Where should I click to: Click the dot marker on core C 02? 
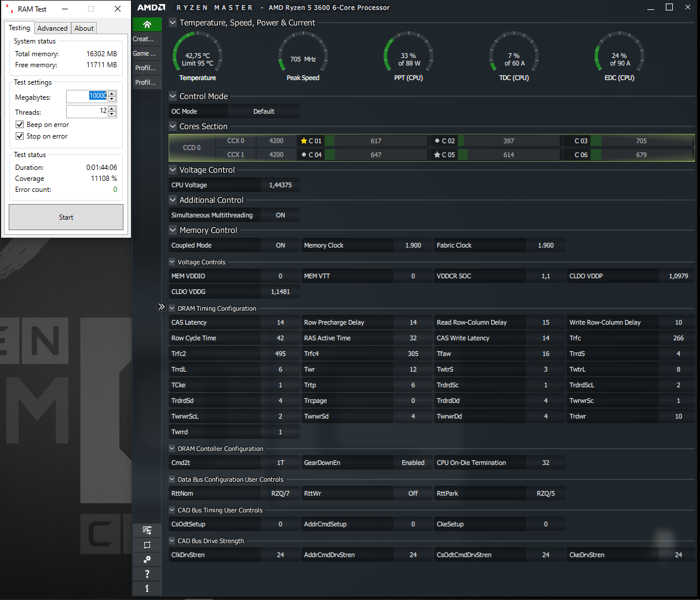click(x=437, y=141)
